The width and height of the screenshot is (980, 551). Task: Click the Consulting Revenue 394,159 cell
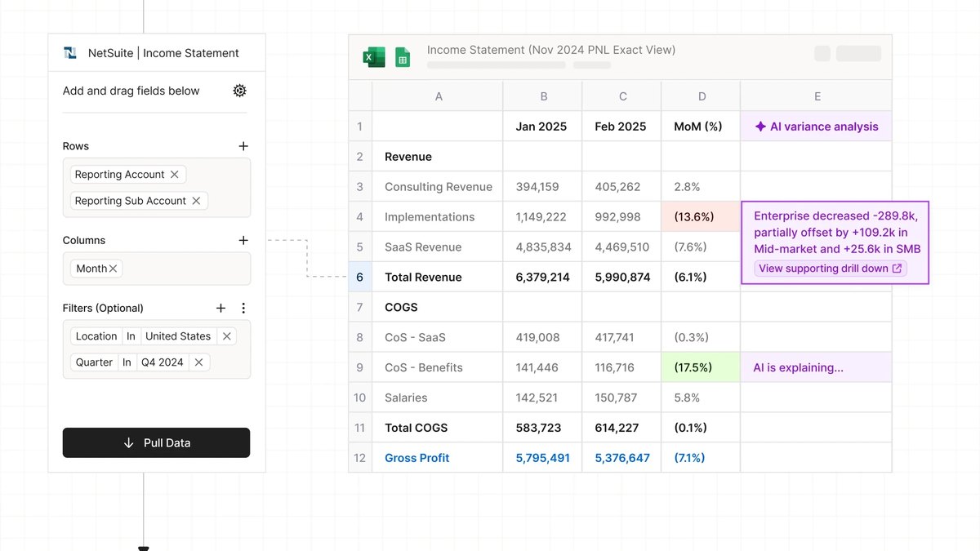pos(543,187)
